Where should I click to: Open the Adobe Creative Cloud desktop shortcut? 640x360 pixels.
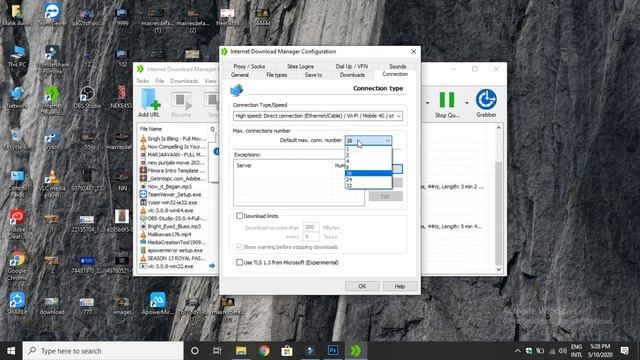click(x=17, y=224)
